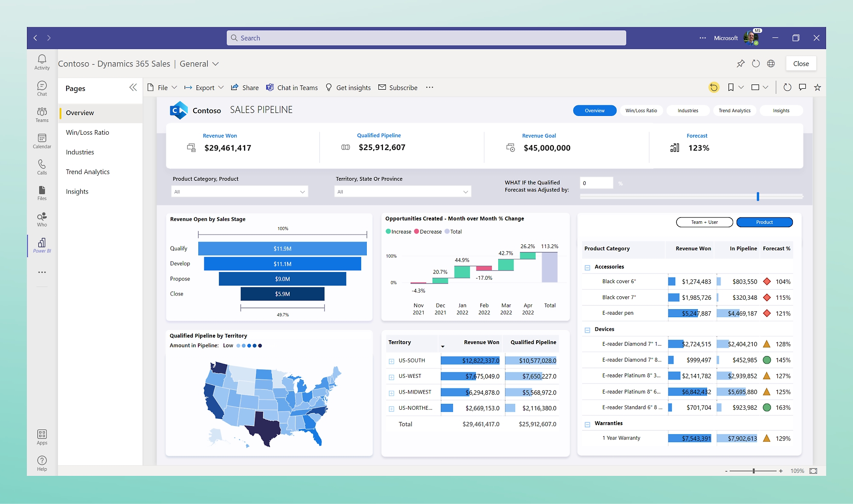Click Revenue Won hyperlink header

tap(220, 135)
